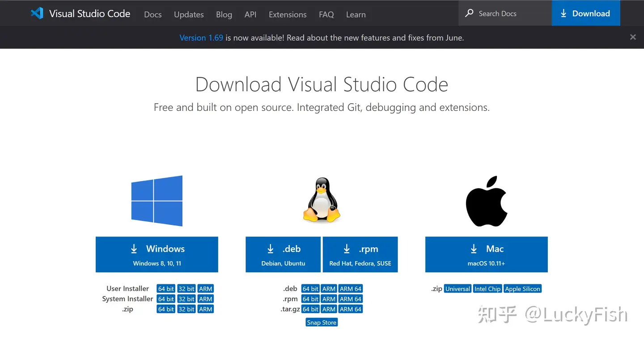Open the Docs menu item
644x343 pixels.
[153, 14]
